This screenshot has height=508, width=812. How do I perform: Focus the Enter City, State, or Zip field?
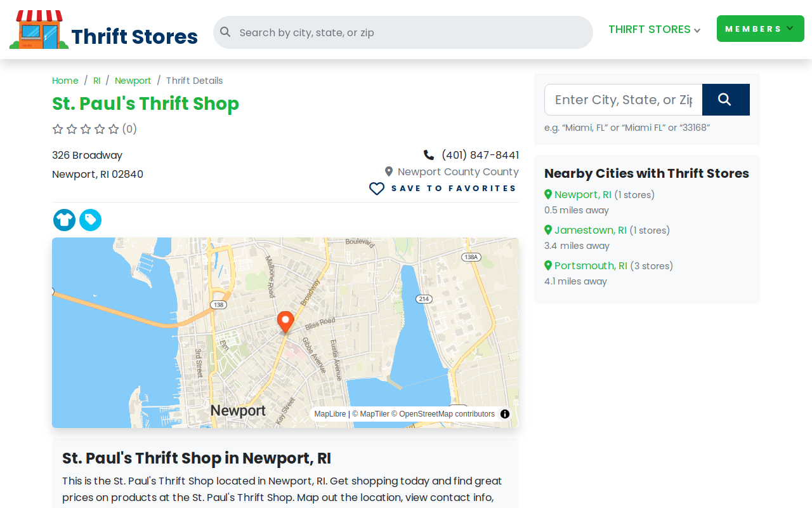[x=623, y=100]
